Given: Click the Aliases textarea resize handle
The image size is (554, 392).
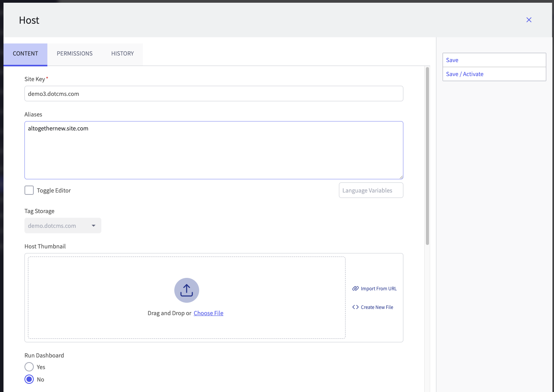Looking at the screenshot, I should coord(401,177).
